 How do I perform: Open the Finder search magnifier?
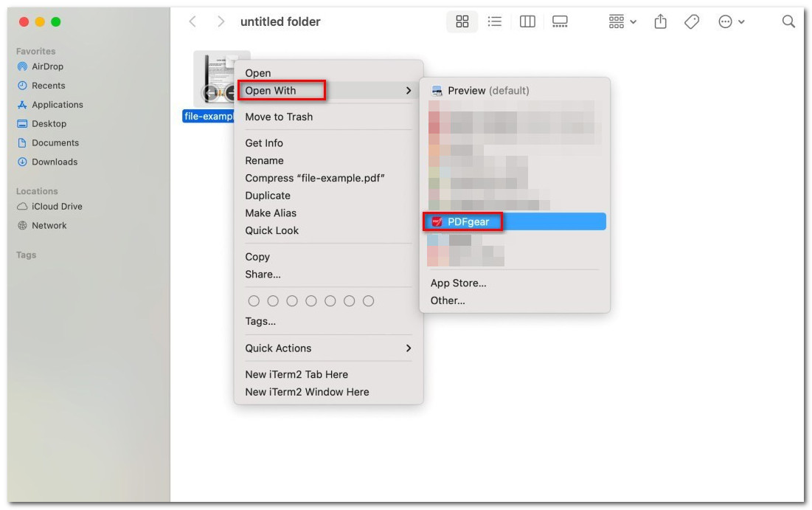coord(788,22)
